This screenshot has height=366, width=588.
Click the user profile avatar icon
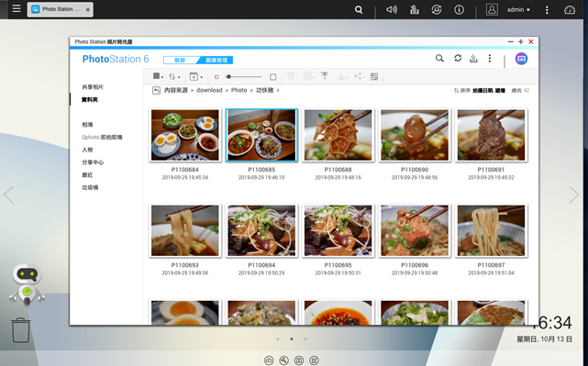(492, 9)
